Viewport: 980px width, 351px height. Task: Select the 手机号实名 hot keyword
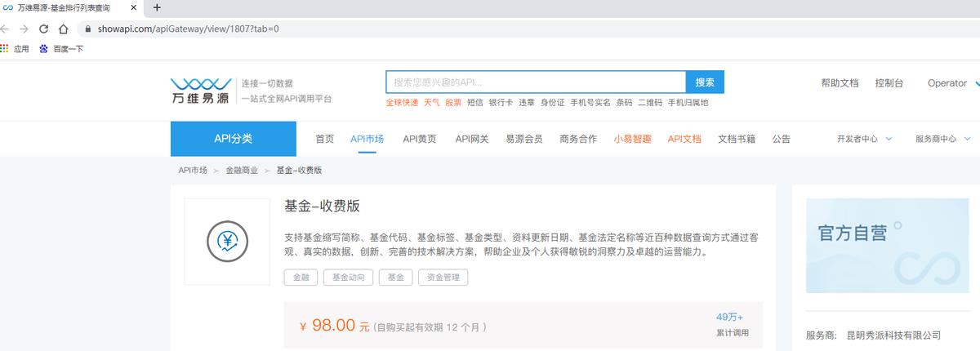tap(590, 103)
